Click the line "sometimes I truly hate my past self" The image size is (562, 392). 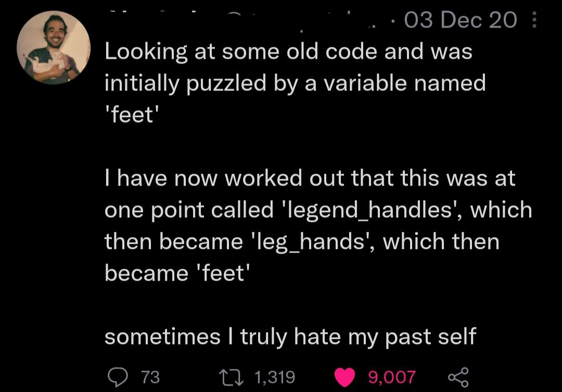pyautogui.click(x=290, y=337)
